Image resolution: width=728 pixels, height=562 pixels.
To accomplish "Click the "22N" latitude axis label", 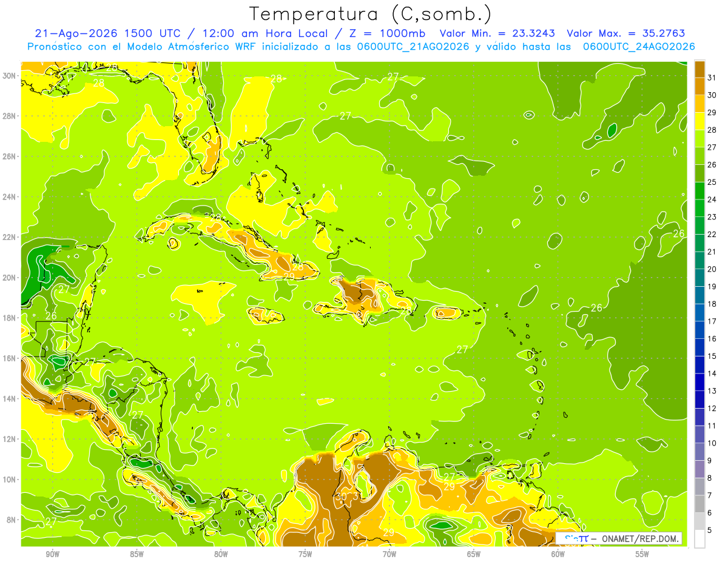I will [10, 236].
